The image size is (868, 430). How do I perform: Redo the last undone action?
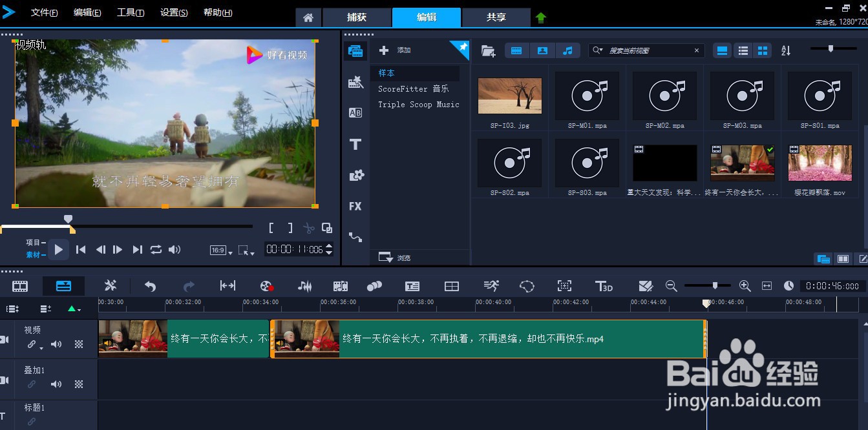point(189,286)
